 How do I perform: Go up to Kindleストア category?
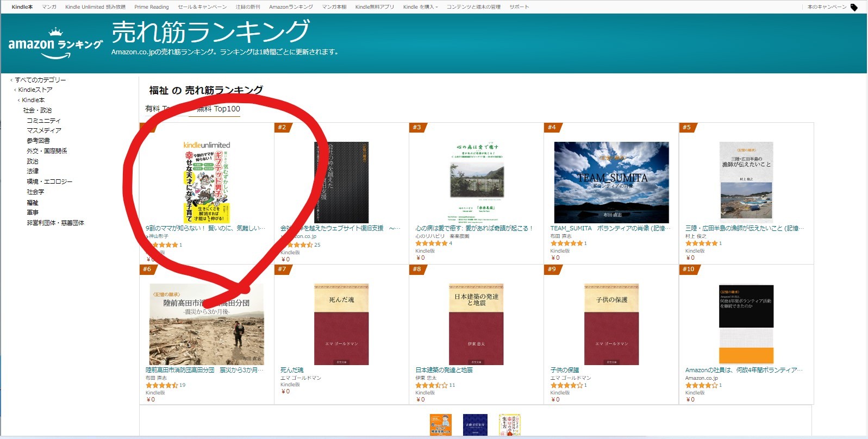(x=35, y=90)
